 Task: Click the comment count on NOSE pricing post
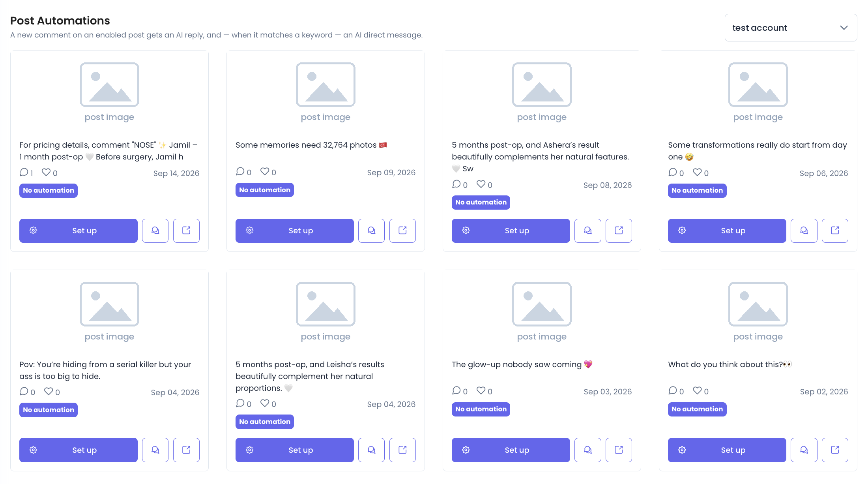(26, 173)
